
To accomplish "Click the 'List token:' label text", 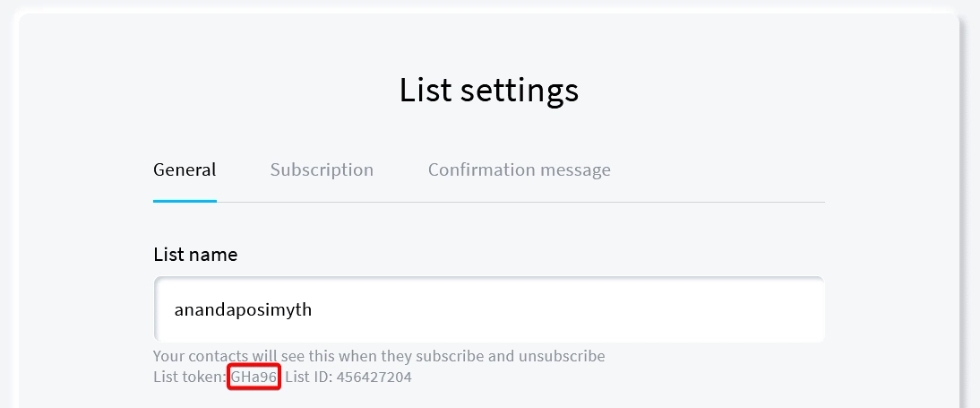I will click(190, 378).
